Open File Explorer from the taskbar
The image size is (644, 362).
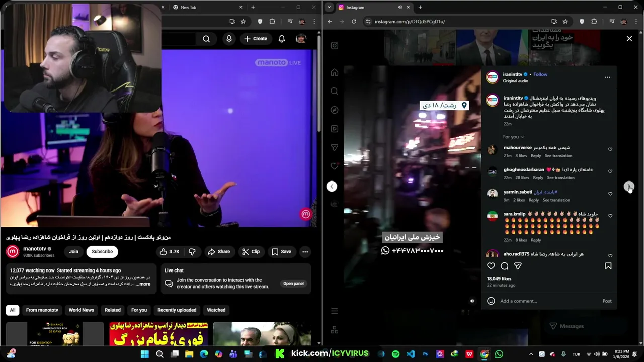pos(189,354)
